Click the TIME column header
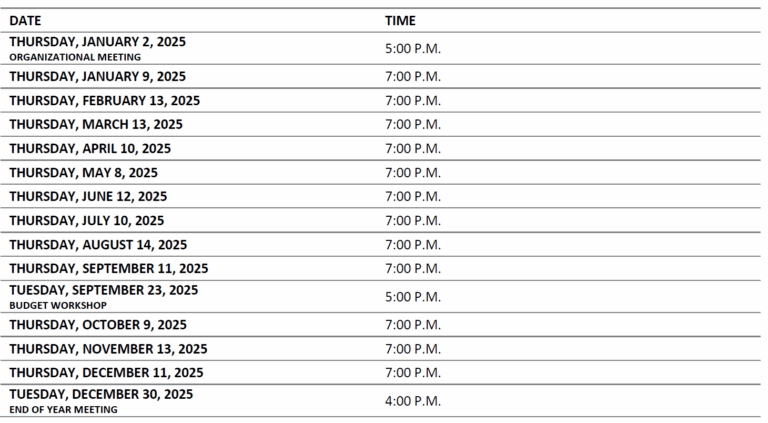 (400, 21)
